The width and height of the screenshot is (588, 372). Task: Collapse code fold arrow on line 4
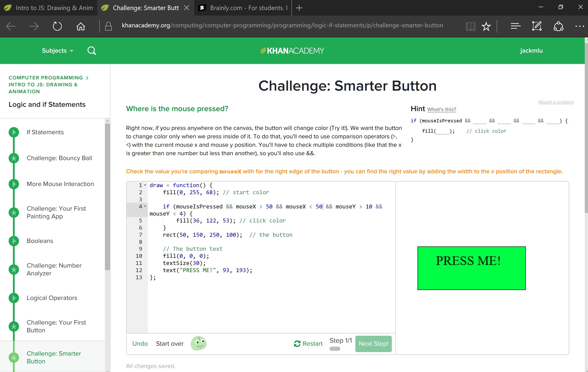pyautogui.click(x=145, y=206)
